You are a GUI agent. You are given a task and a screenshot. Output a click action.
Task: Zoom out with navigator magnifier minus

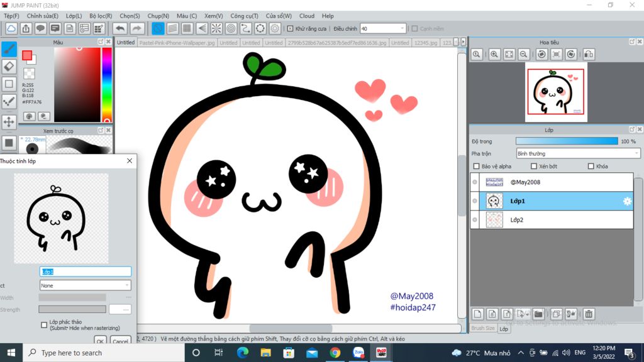tap(524, 54)
